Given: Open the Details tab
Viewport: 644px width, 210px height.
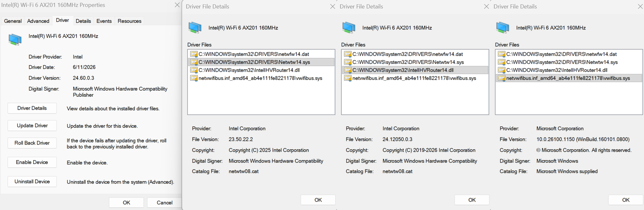Looking at the screenshot, I should pyautogui.click(x=83, y=21).
